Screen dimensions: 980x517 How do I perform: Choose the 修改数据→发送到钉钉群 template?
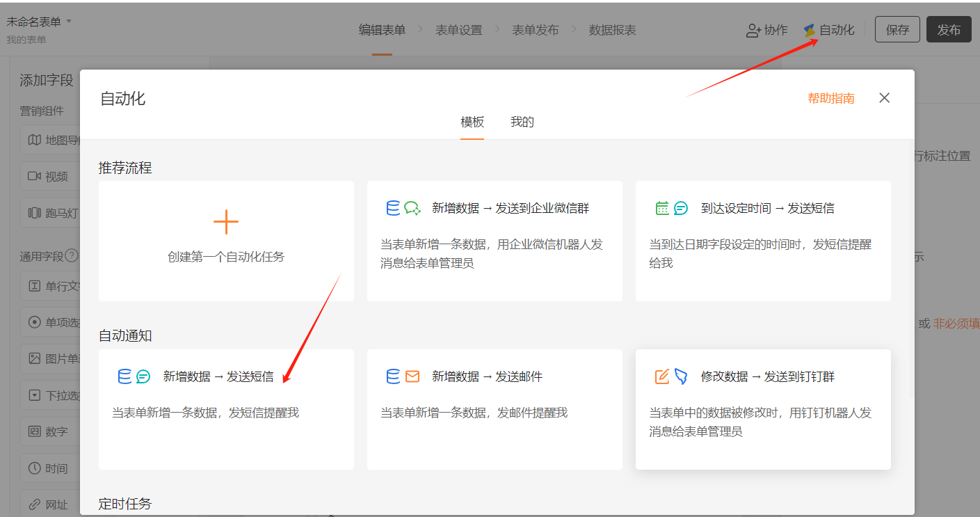763,409
